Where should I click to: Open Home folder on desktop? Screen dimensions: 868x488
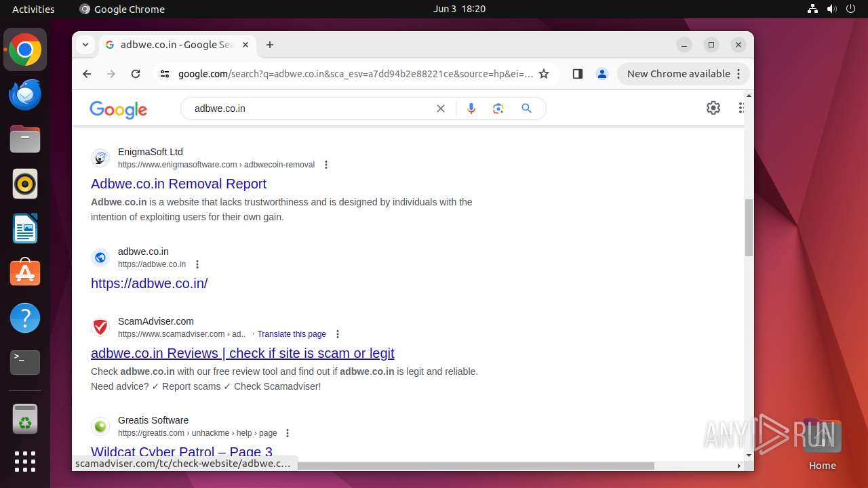[x=822, y=445]
